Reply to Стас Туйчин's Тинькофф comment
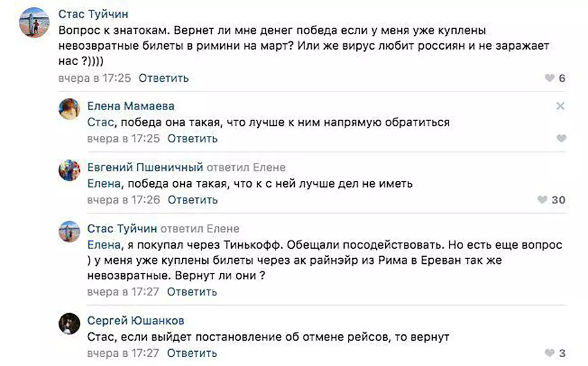 [x=192, y=292]
